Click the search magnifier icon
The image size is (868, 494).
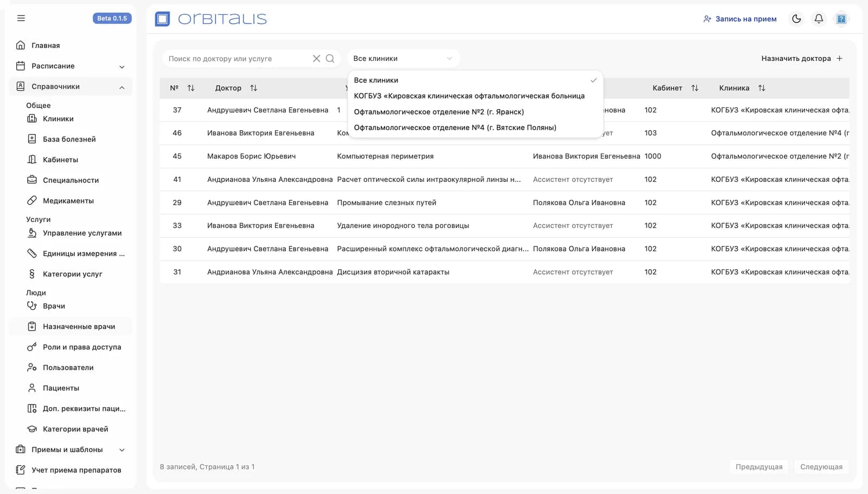click(x=330, y=59)
